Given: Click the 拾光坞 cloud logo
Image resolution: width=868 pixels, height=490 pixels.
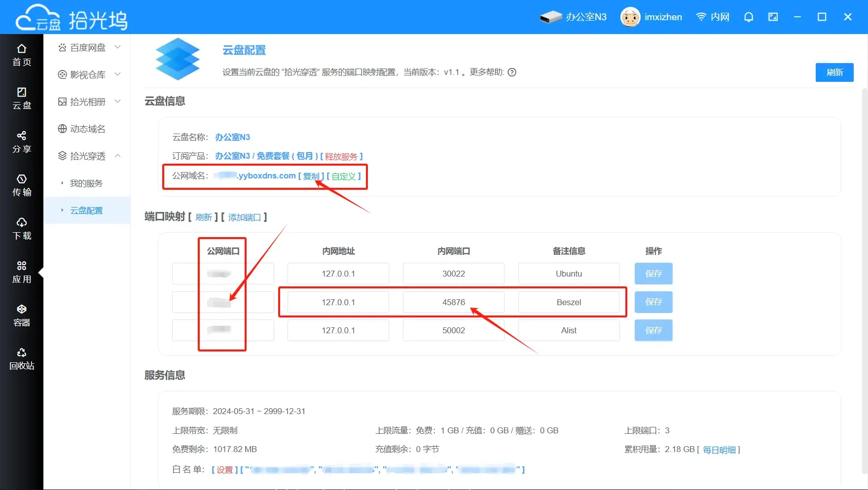Looking at the screenshot, I should (x=72, y=18).
